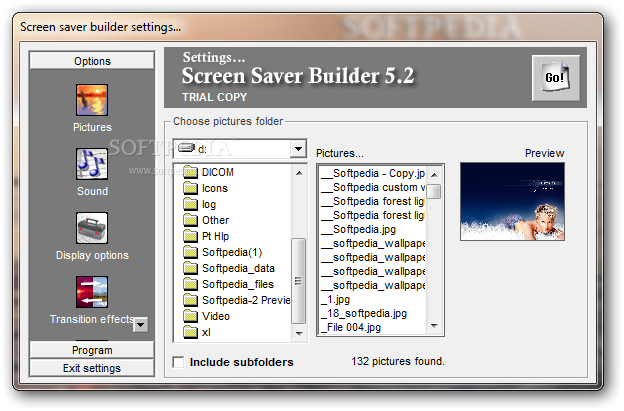Click the log folder icon
624x411 pixels.
click(191, 204)
